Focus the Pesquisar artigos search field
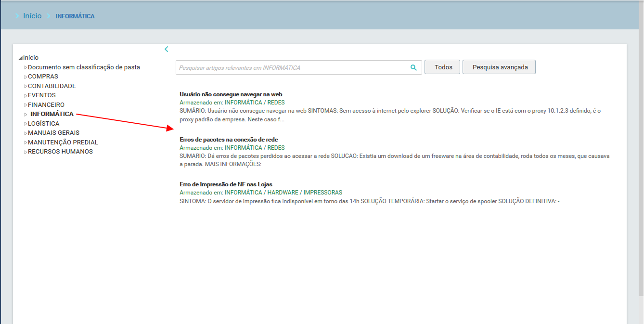 pos(292,68)
